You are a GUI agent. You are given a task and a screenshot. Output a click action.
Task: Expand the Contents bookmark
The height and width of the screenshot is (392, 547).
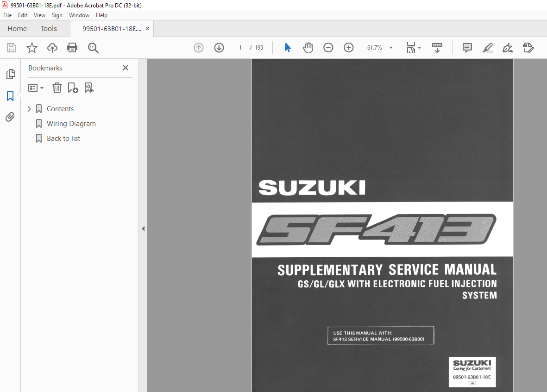29,109
